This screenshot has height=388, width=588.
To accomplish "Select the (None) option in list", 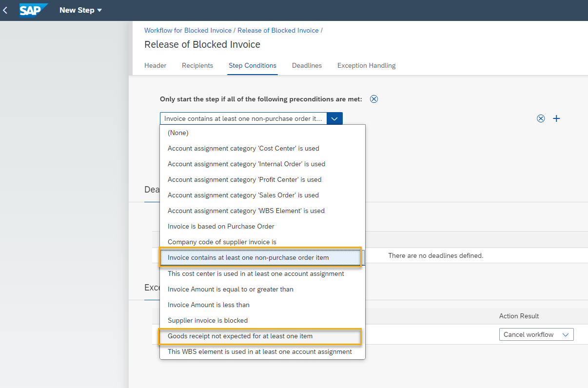I will coord(178,133).
